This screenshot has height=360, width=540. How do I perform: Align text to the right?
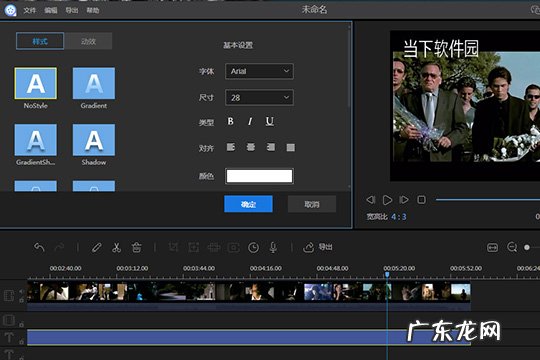tap(271, 147)
